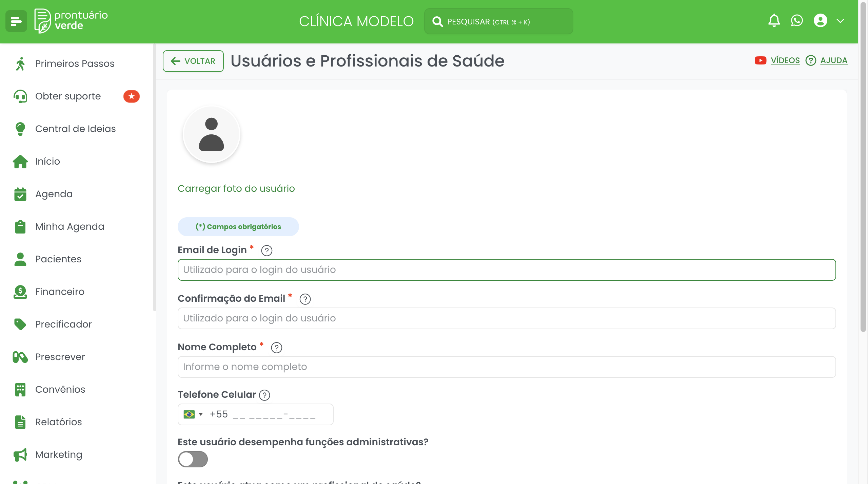The height and width of the screenshot is (484, 868).
Task: Open the Brazil flag country code dropdown
Action: tap(193, 414)
